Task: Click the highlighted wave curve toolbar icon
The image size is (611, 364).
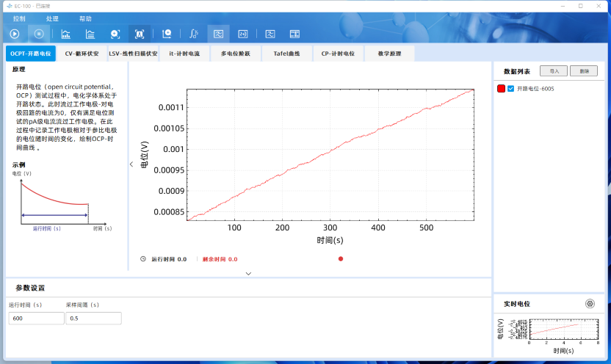Action: pos(217,34)
